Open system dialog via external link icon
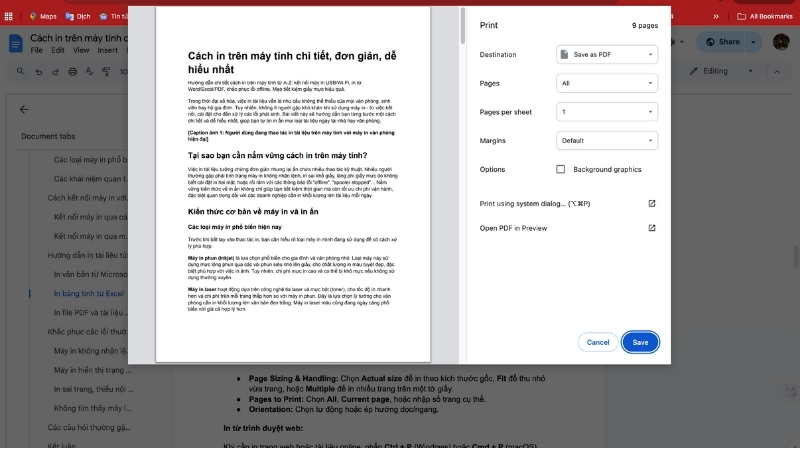 (x=652, y=203)
